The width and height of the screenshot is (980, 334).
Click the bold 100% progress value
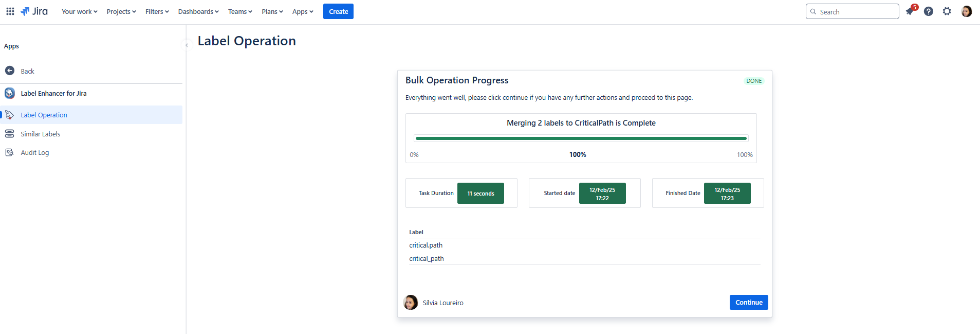pyautogui.click(x=578, y=154)
